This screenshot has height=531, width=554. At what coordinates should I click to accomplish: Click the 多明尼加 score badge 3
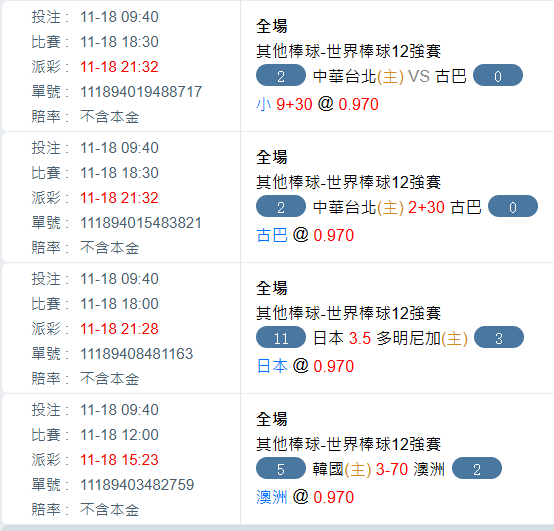click(x=499, y=337)
